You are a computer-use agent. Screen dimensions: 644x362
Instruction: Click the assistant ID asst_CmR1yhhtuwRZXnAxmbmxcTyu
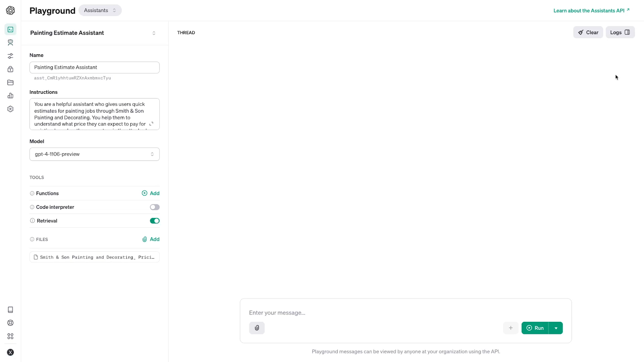[x=72, y=78]
